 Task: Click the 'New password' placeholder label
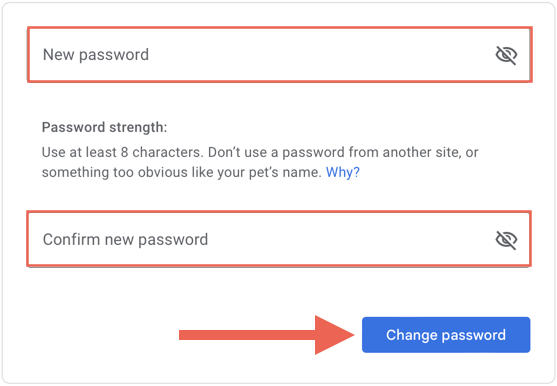pos(96,55)
